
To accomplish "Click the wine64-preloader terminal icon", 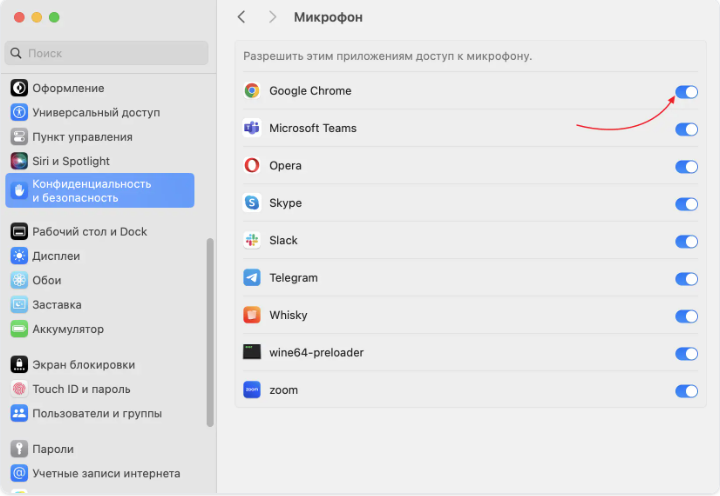I will (x=252, y=352).
